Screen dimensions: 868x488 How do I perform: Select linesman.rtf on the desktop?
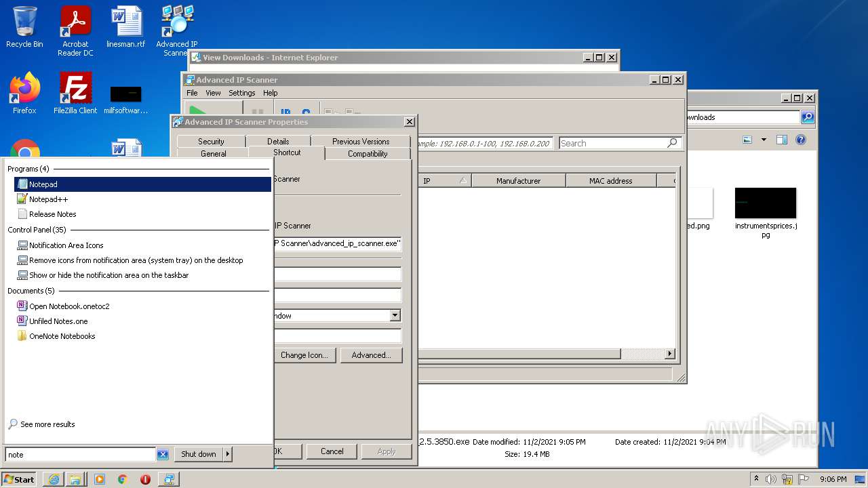pos(126,27)
